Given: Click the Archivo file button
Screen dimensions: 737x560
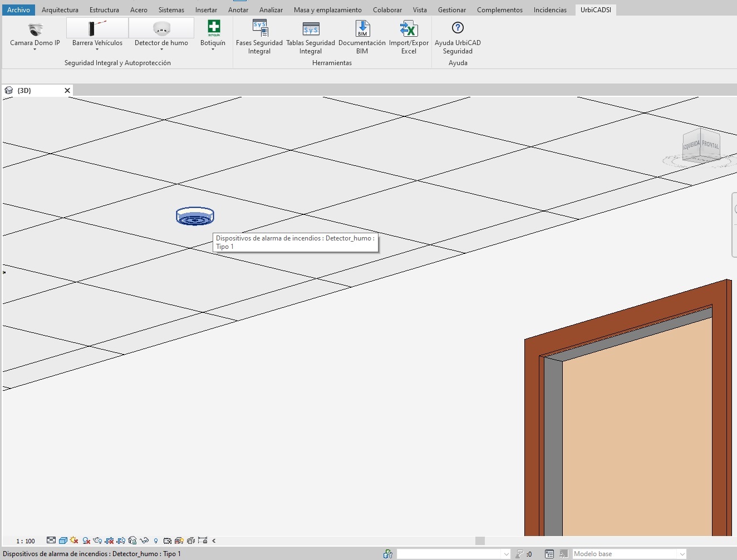Looking at the screenshot, I should point(18,10).
